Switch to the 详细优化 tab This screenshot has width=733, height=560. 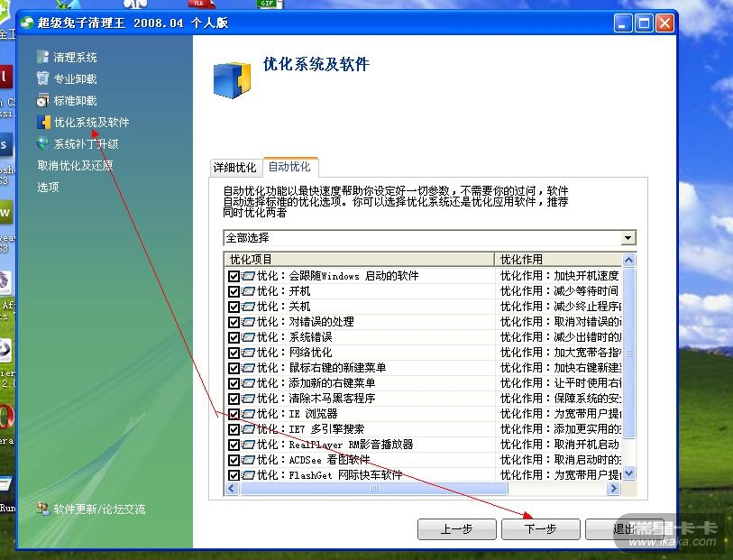(x=235, y=168)
